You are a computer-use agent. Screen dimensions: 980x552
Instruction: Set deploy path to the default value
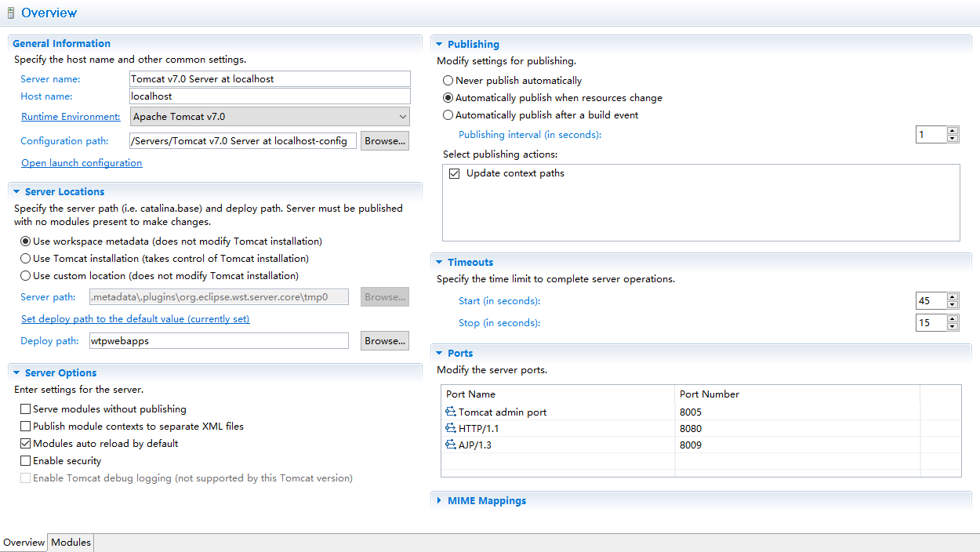tap(136, 319)
